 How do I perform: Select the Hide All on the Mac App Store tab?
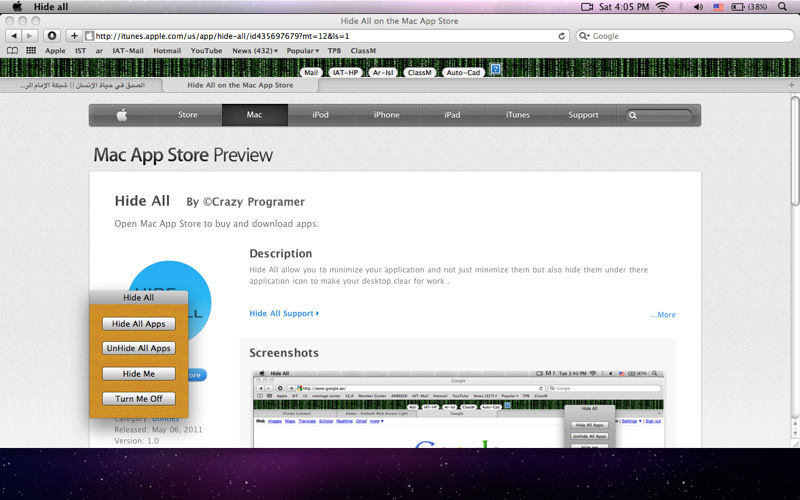pyautogui.click(x=240, y=85)
